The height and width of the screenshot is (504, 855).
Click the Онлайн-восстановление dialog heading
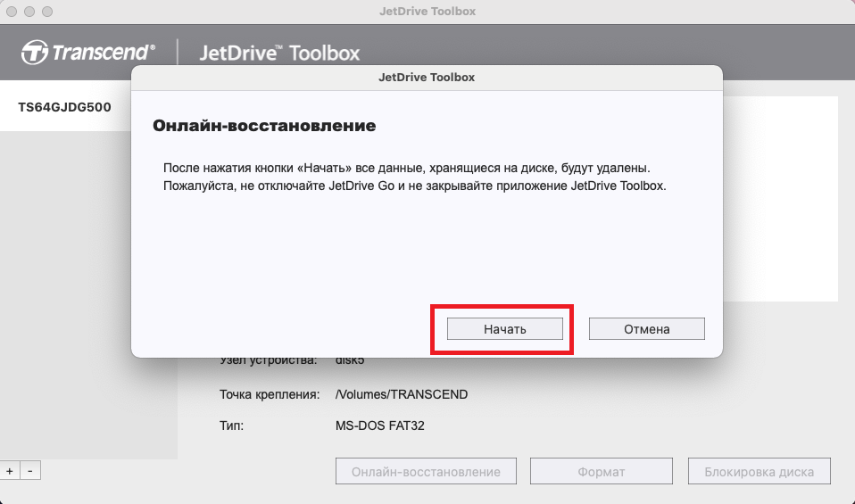[x=264, y=125]
